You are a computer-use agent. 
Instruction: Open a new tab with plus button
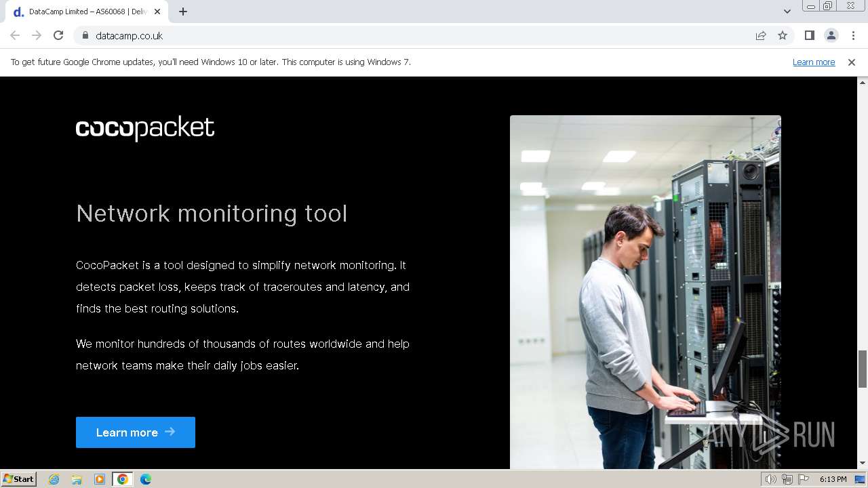[x=183, y=12]
